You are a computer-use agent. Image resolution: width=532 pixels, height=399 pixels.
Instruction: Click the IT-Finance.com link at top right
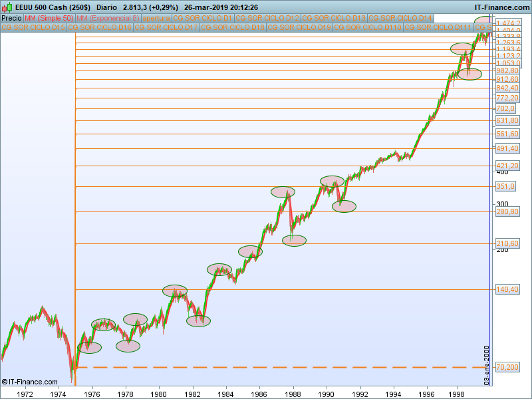tap(502, 7)
